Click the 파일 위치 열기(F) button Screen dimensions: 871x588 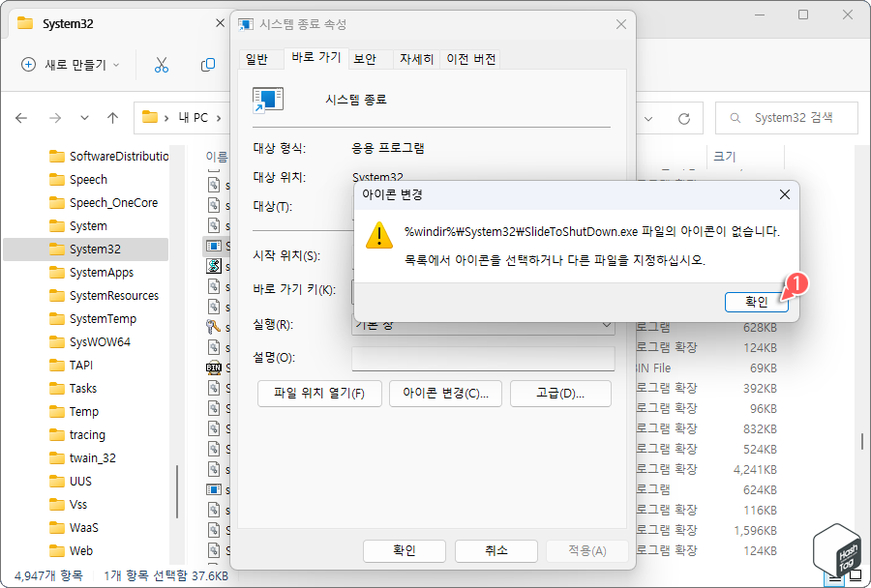319,394
